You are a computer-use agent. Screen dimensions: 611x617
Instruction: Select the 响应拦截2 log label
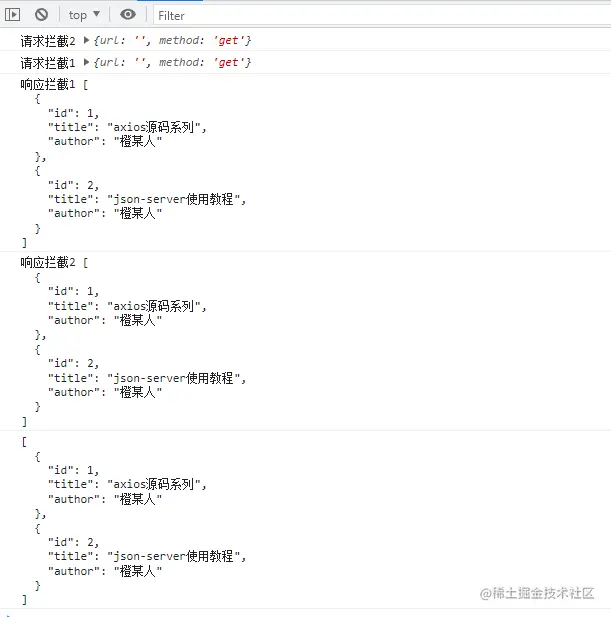(x=48, y=262)
